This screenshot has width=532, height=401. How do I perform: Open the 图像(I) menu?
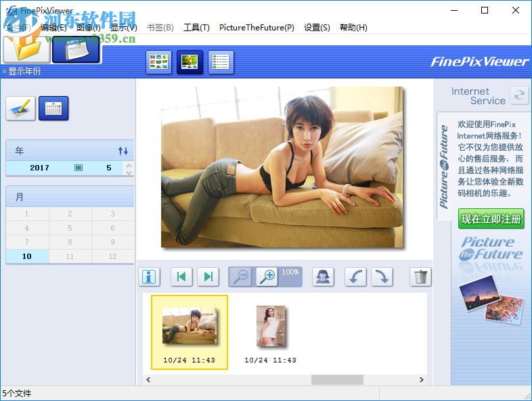coord(88,28)
